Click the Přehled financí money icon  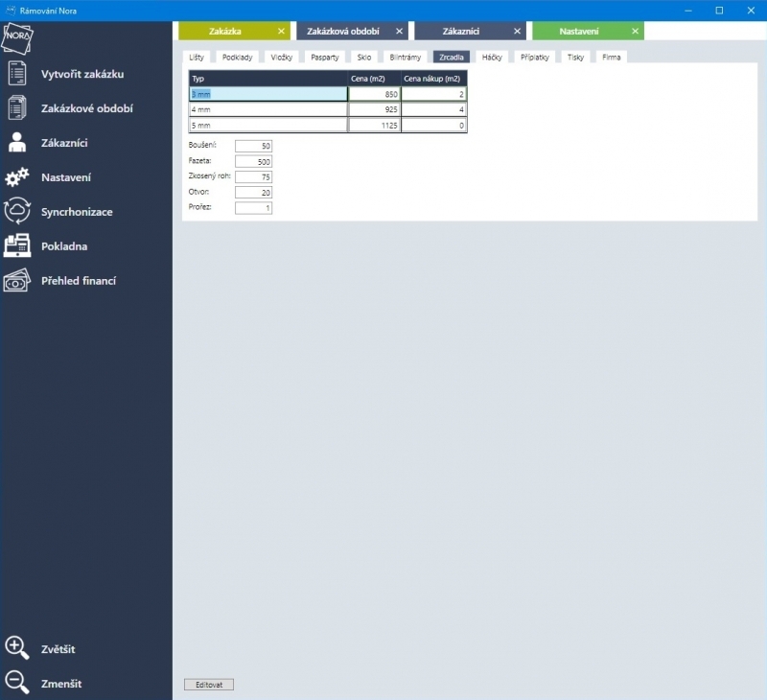point(17,281)
